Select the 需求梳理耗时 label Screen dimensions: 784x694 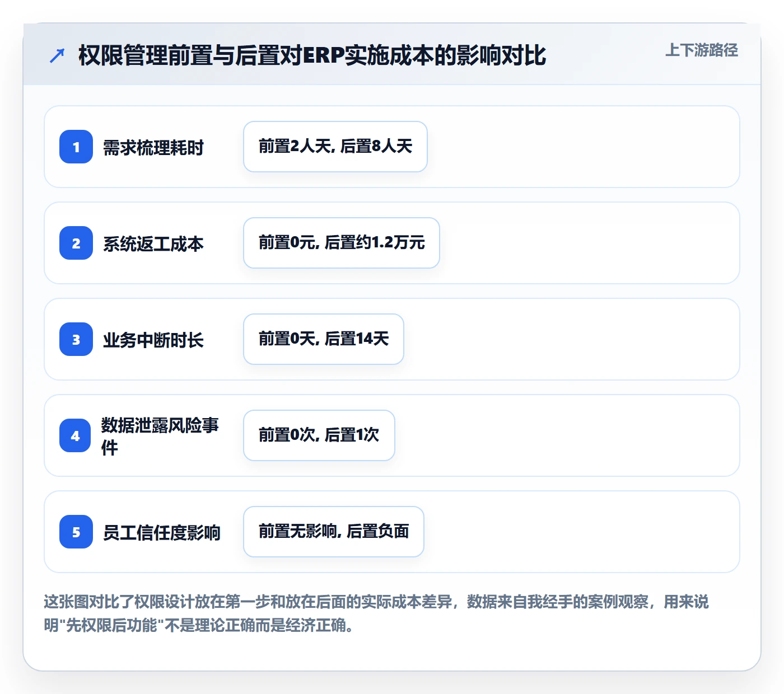pyautogui.click(x=153, y=148)
